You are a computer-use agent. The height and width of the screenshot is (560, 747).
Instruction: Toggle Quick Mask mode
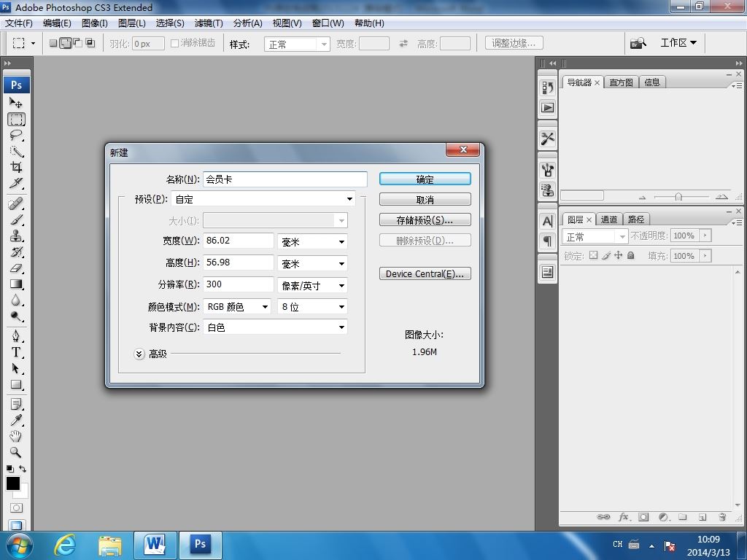(16, 508)
